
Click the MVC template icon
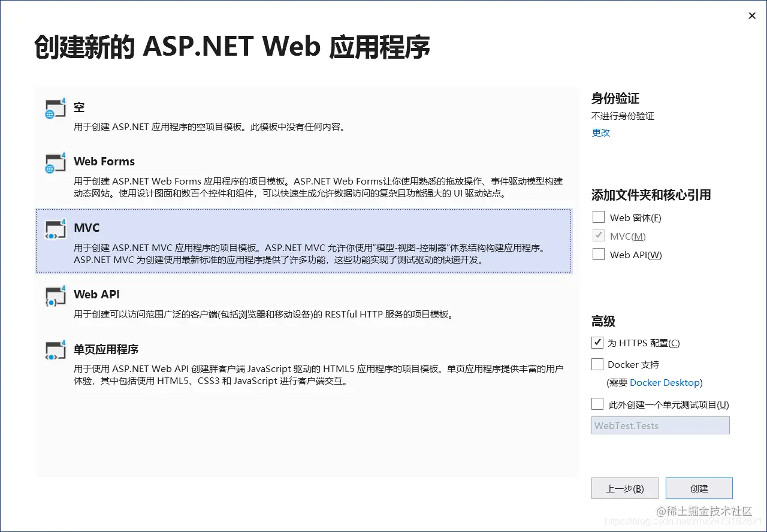tap(55, 229)
